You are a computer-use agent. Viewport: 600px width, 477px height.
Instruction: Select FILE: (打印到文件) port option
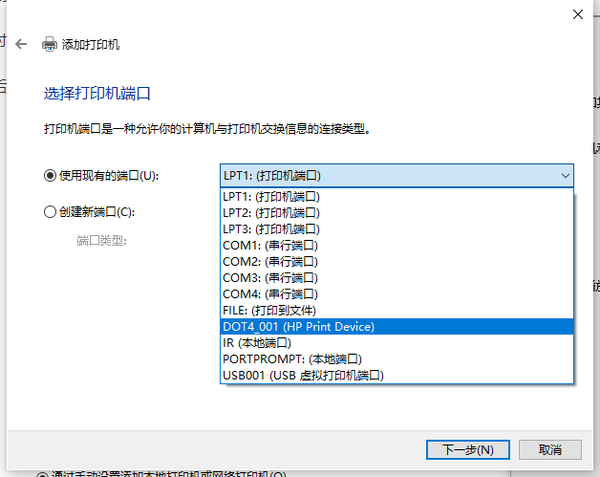pyautogui.click(x=397, y=310)
